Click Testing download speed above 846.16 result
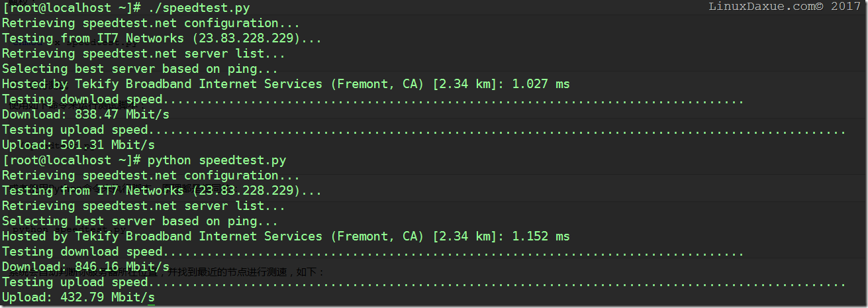The image size is (868, 308). click(82, 252)
